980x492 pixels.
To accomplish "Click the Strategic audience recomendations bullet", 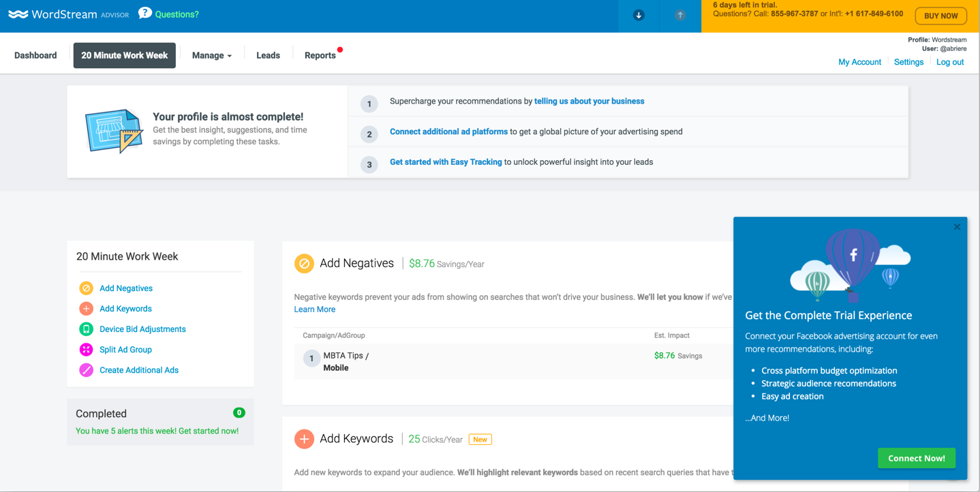I will (829, 384).
